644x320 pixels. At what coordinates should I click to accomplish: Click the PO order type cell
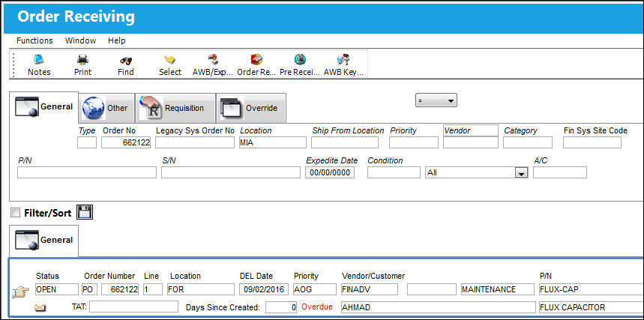coord(90,289)
